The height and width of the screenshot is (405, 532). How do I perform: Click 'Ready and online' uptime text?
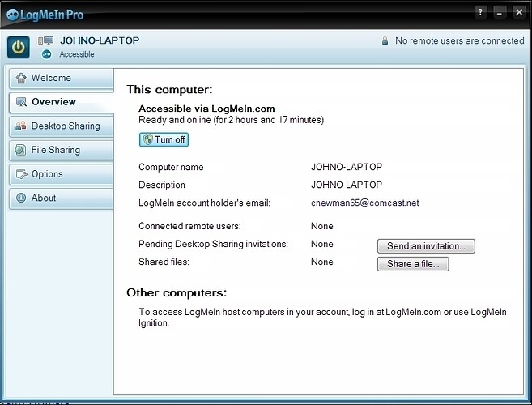231,120
